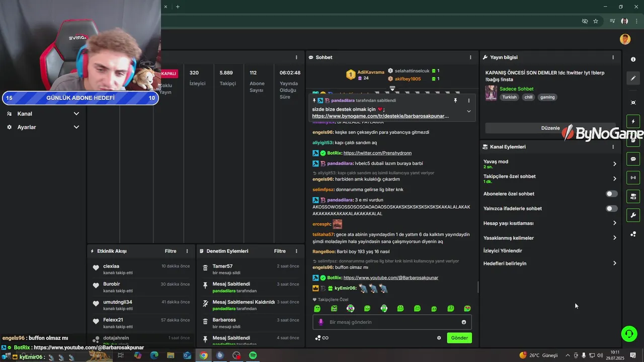Open stats panel three-dot menu
Image resolution: width=644 pixels, height=362 pixels.
[296, 57]
